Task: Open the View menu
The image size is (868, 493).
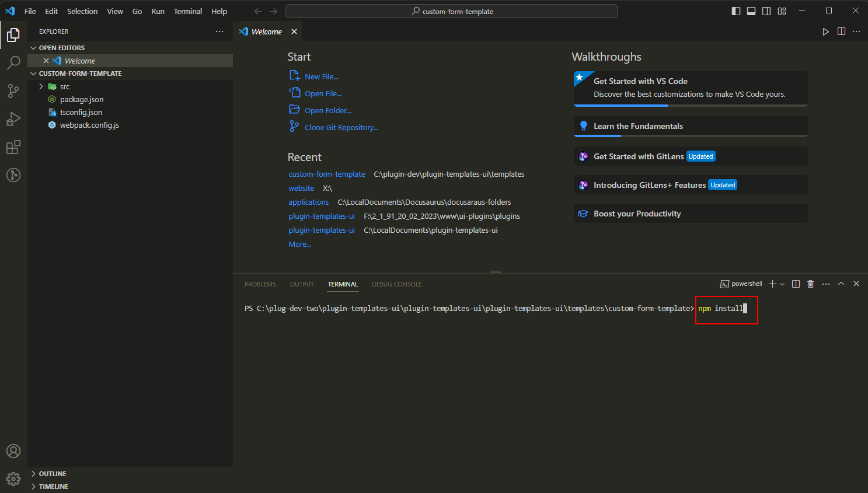Action: click(115, 11)
